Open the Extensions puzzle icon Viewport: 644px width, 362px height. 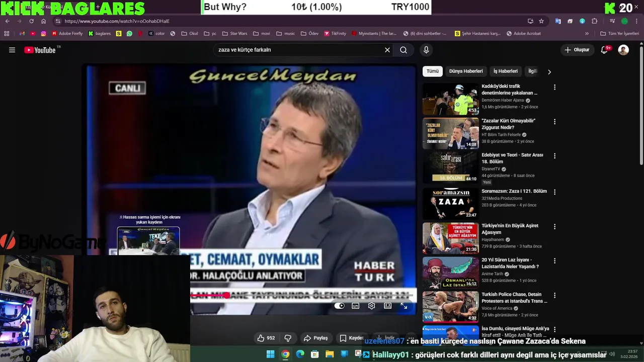(x=595, y=21)
